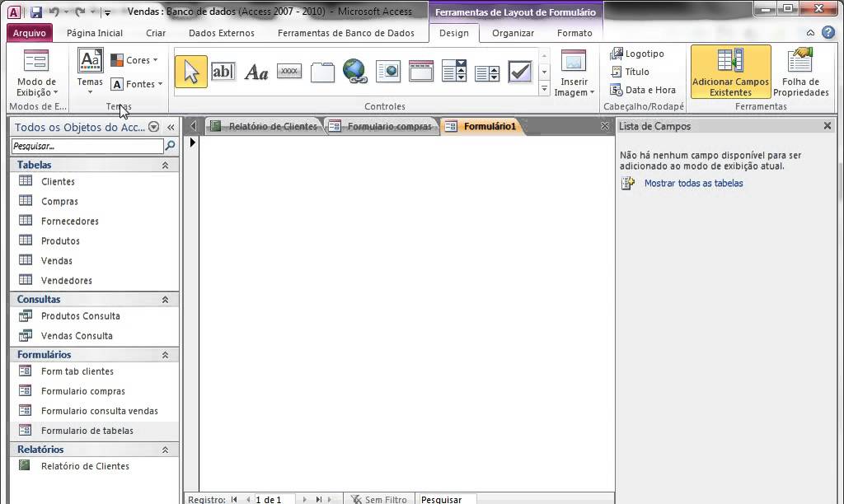This screenshot has width=844, height=504.
Task: Minimize the ribbon with the caret
Action: click(x=810, y=33)
